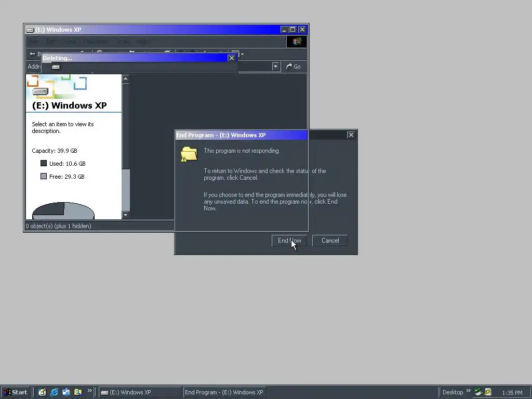Click the drive icon in Explorer title bar
532x399 pixels.
click(x=30, y=30)
